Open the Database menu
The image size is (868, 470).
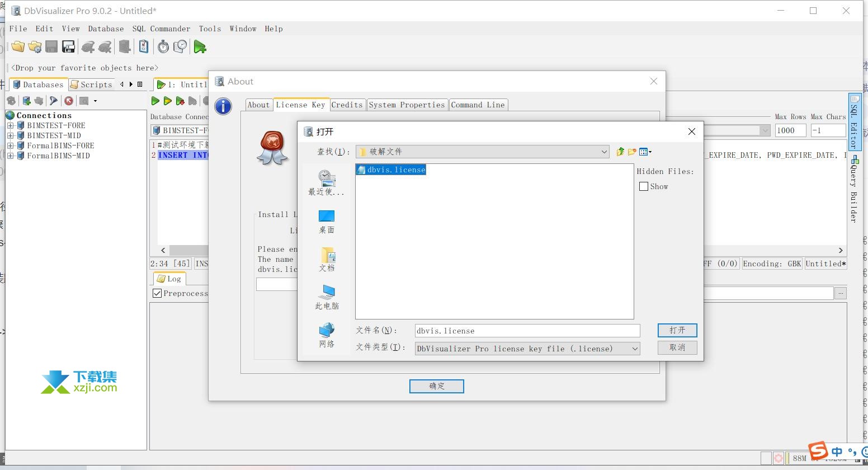point(106,29)
